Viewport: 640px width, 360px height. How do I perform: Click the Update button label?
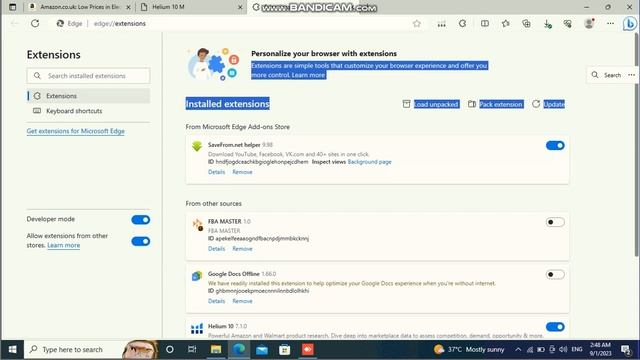554,104
